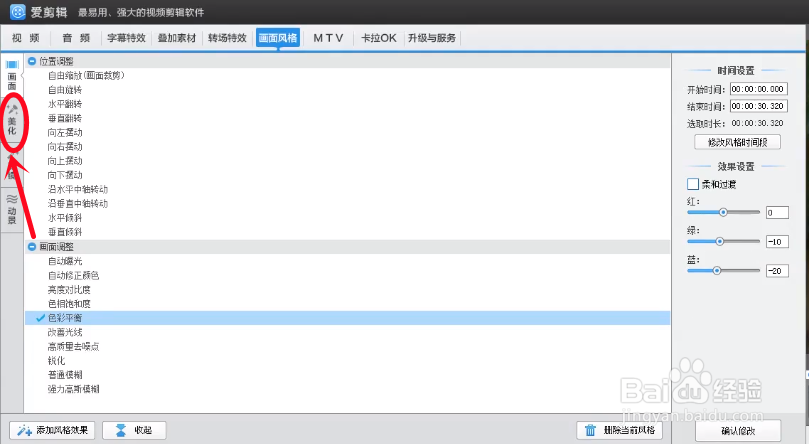This screenshot has height=444, width=809.
Task: Open the 动景 side tab
Action: tap(12, 209)
